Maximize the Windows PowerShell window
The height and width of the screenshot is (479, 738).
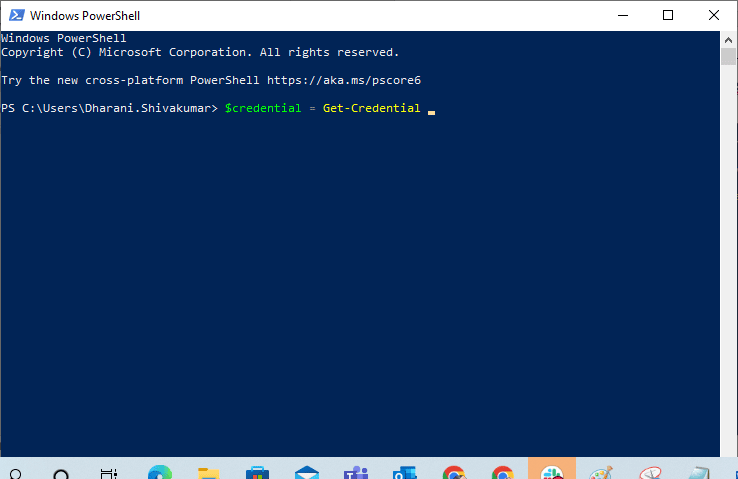coord(668,16)
